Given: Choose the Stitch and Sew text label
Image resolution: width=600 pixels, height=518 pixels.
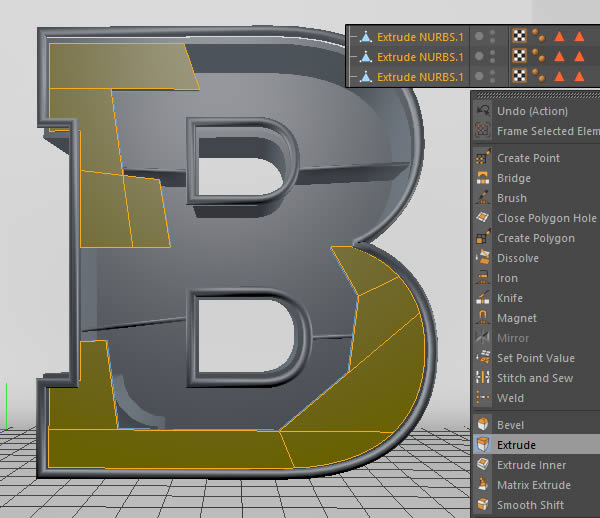Looking at the screenshot, I should click(x=535, y=378).
